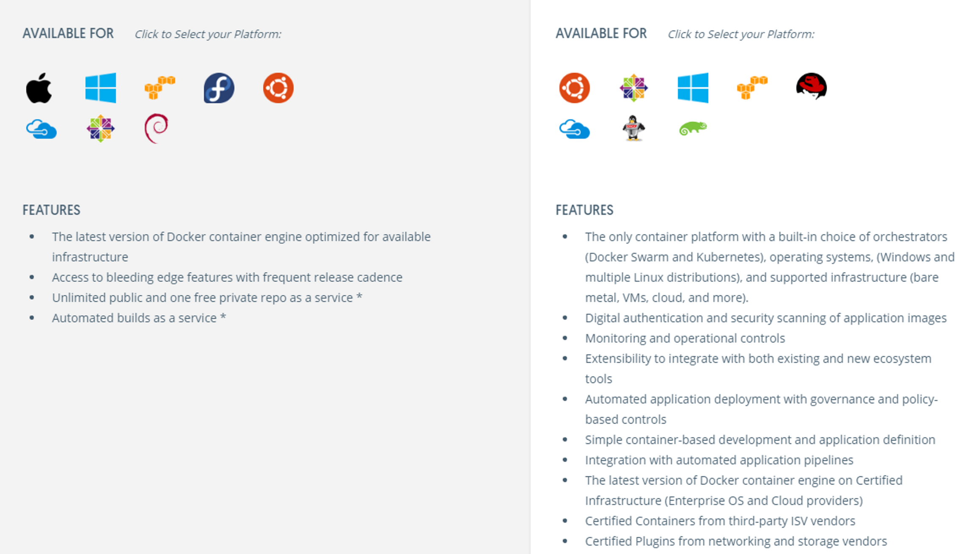Screen dimensions: 980x554
Task: Select the AWS icon next to Fedora
Action: pos(160,88)
